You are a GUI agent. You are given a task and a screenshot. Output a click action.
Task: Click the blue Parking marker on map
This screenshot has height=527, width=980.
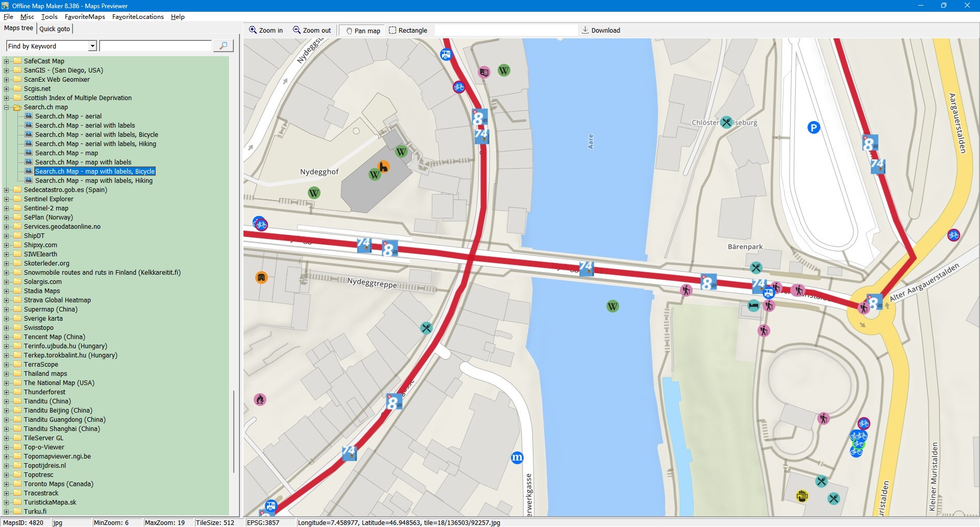814,128
